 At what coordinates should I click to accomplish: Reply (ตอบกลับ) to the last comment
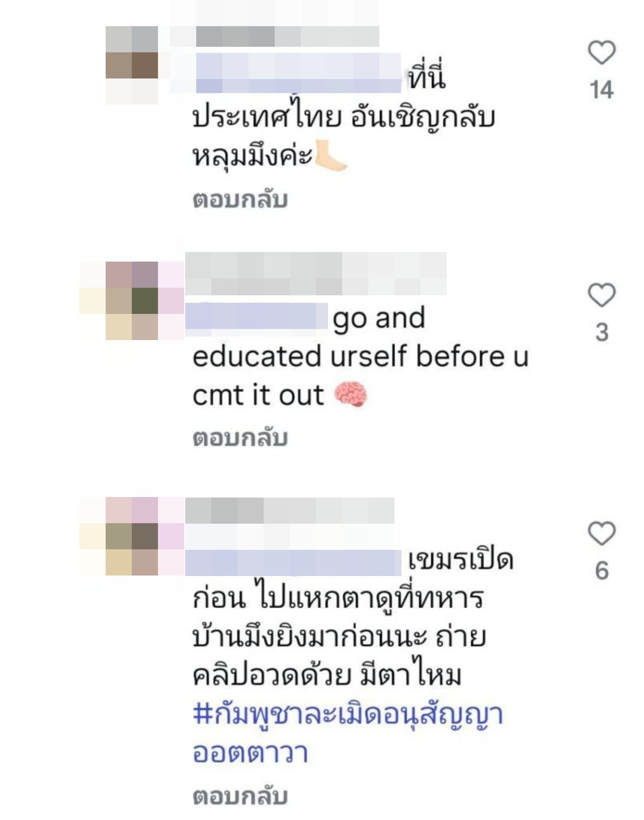[x=240, y=796]
